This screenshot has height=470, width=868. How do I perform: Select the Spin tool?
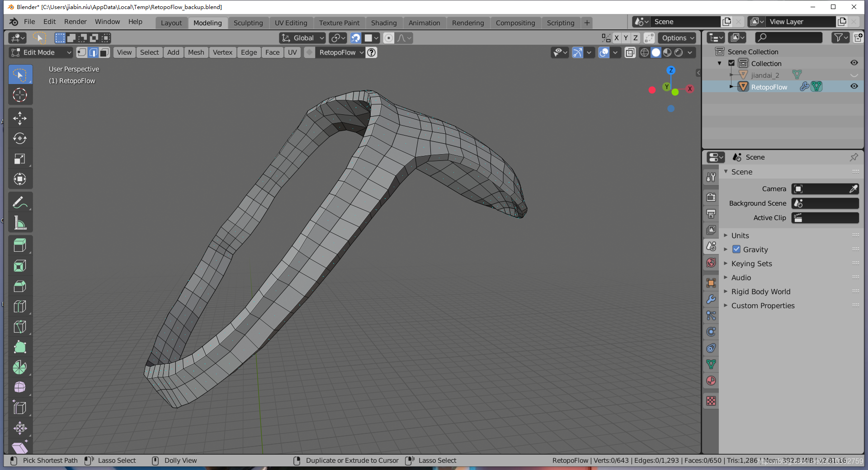pyautogui.click(x=20, y=367)
